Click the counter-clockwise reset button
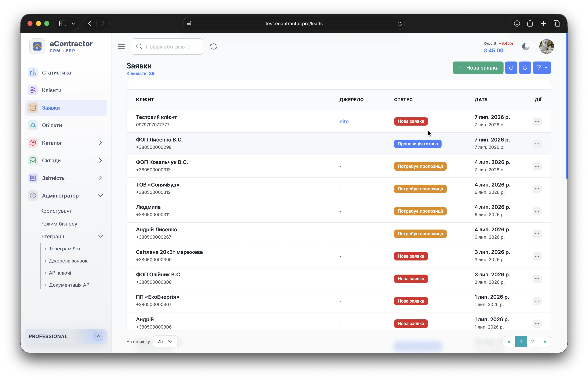Viewport: 588px width, 380px height. (x=511, y=68)
